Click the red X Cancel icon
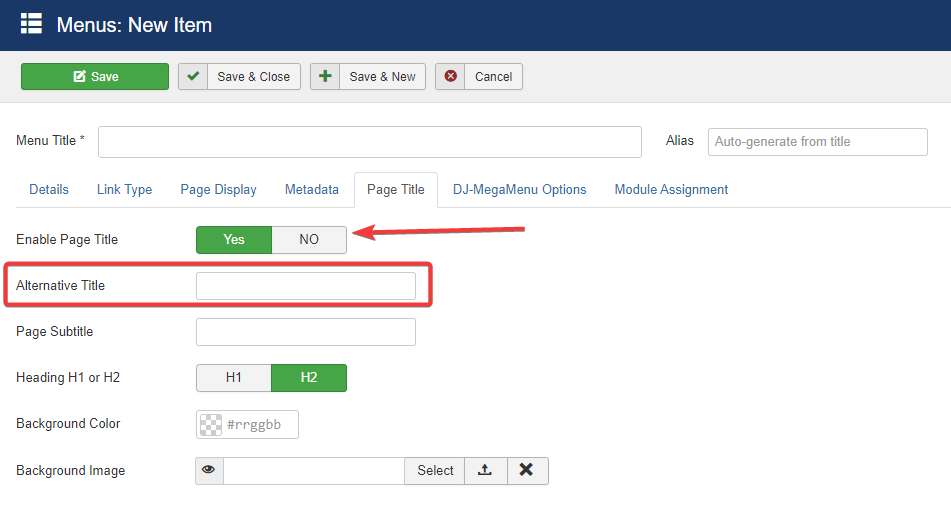Viewport: 951px width, 509px height. click(x=450, y=77)
